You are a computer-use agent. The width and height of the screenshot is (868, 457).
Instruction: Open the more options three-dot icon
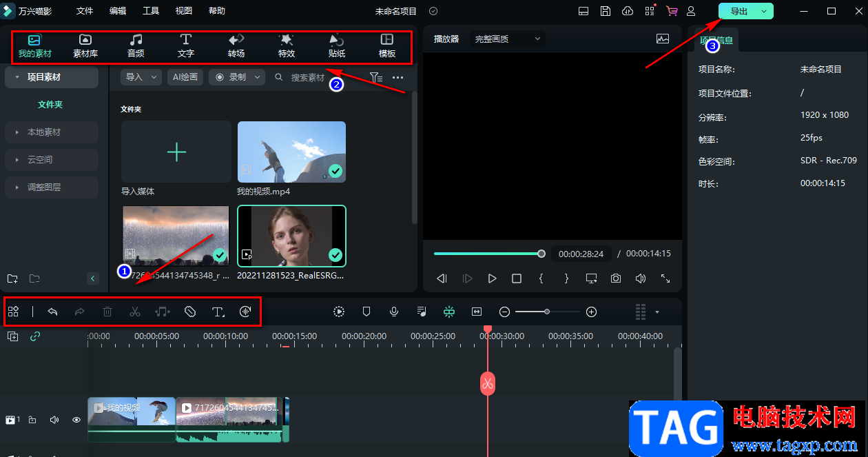[x=398, y=77]
